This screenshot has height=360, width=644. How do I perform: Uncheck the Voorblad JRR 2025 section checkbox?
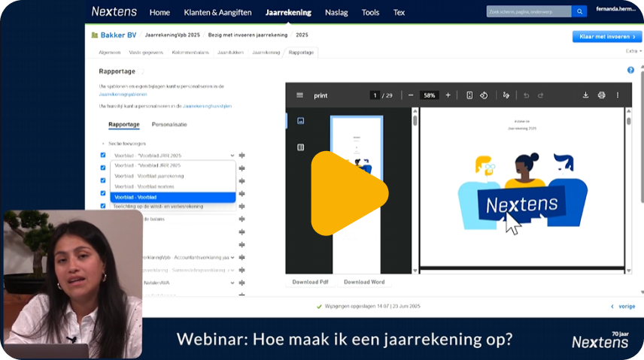point(103,155)
